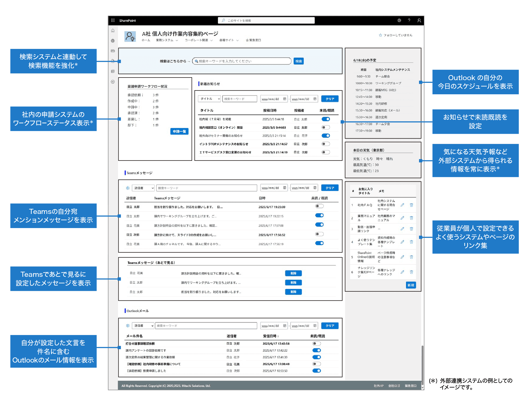The image size is (532, 403).
Task: Click the globe icon in the left sidebar
Action: [x=113, y=41]
